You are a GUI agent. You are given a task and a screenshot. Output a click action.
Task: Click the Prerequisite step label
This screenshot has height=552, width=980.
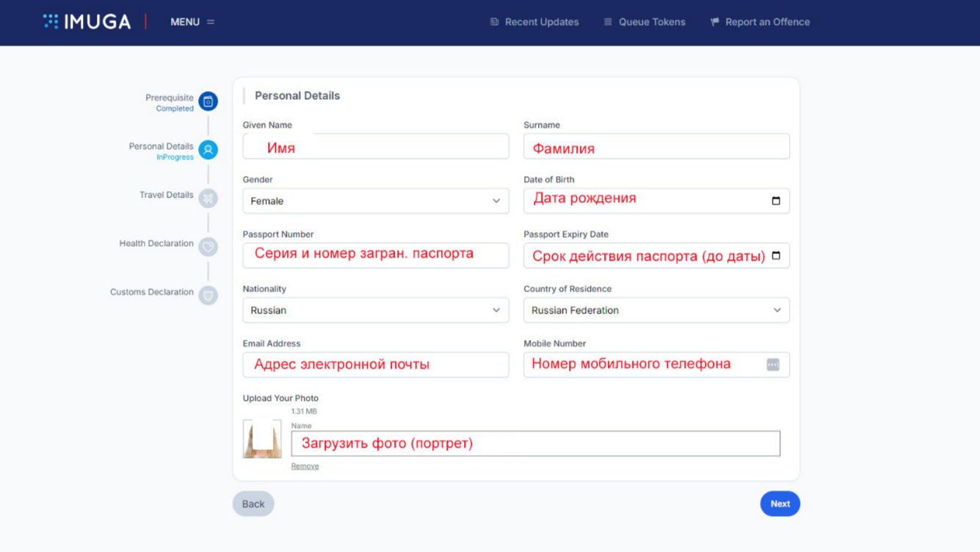[x=170, y=98]
